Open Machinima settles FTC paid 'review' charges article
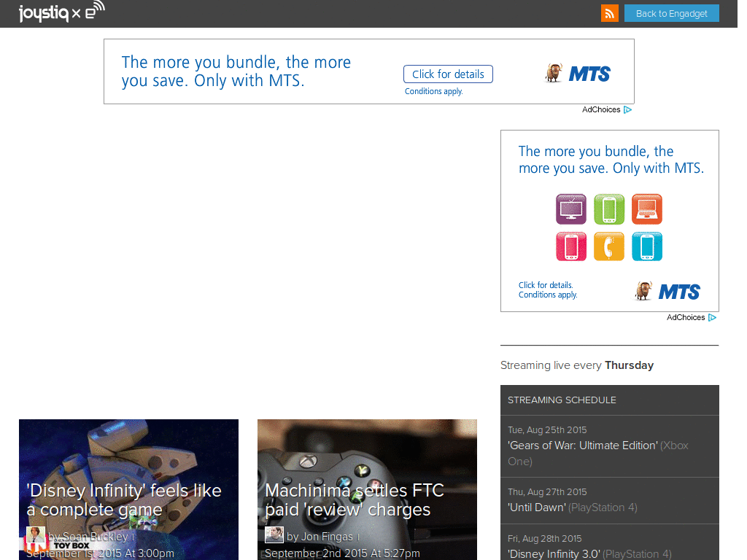 355,500
